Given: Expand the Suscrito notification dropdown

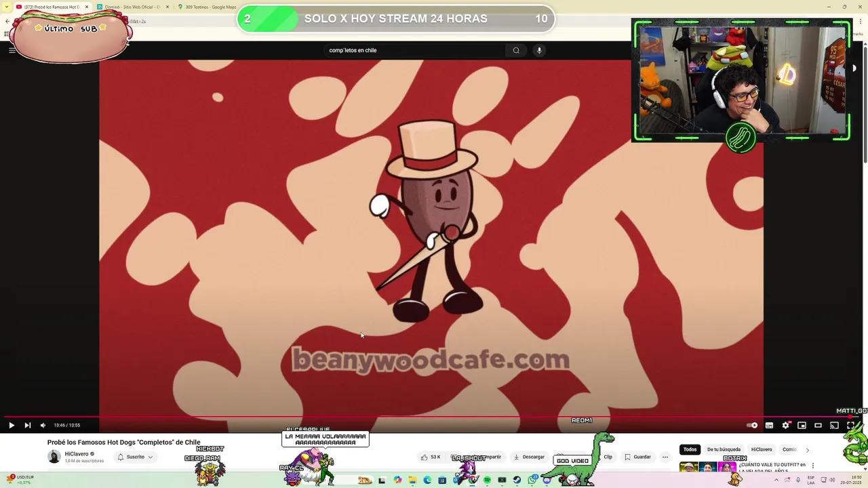Looking at the screenshot, I should (135, 457).
